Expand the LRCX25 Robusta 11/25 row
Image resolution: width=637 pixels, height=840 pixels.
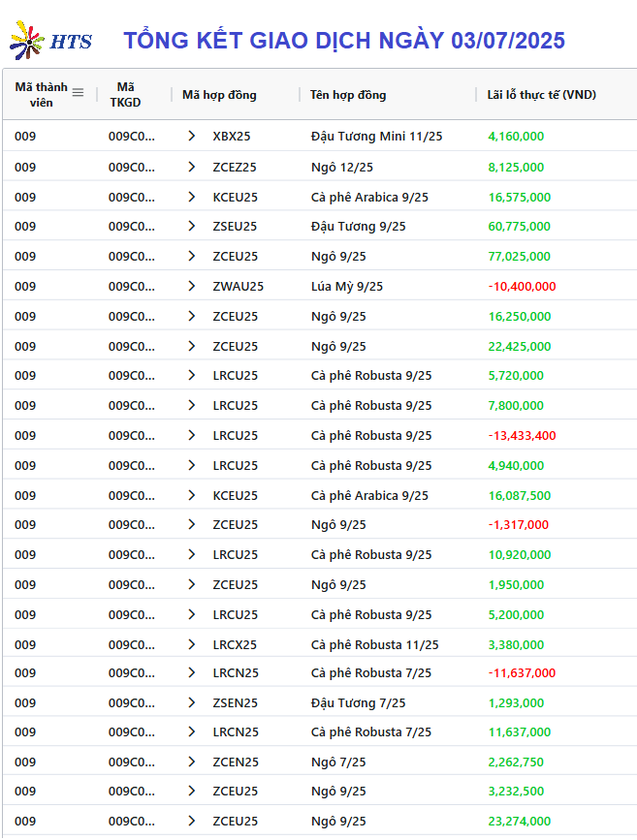click(191, 644)
